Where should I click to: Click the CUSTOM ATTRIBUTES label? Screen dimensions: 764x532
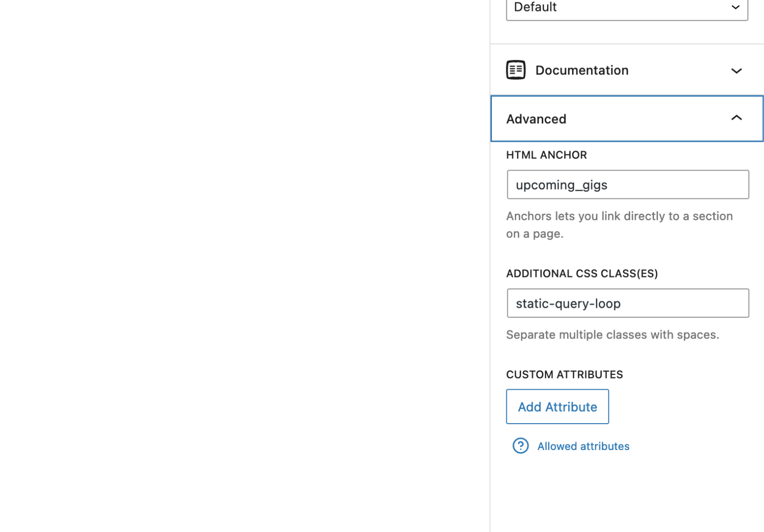point(565,374)
